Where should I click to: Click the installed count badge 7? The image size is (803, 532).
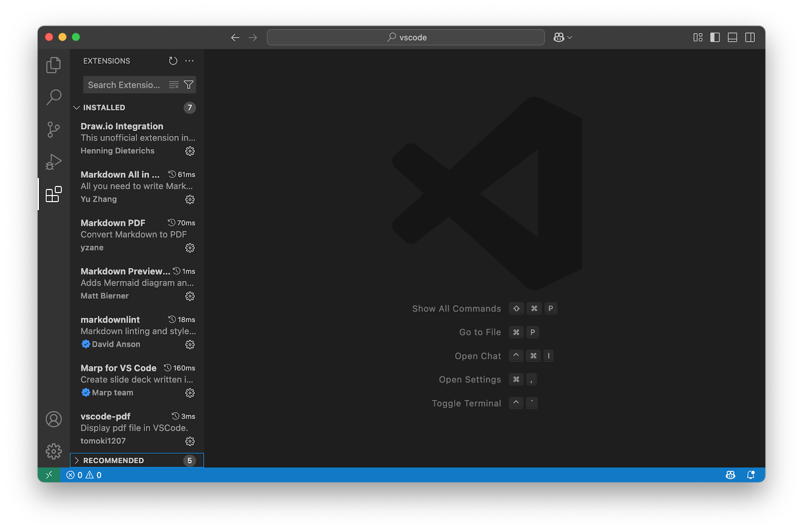click(x=190, y=107)
